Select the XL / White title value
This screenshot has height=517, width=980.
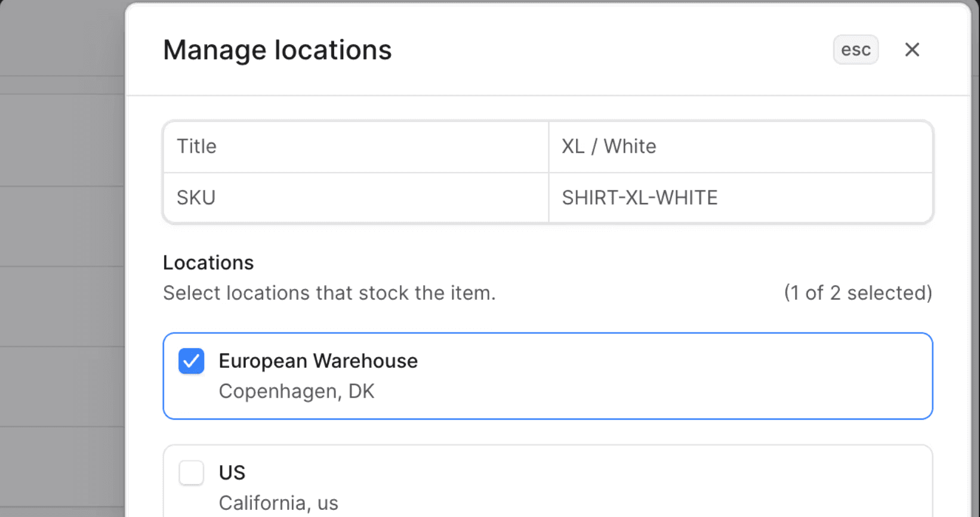609,147
